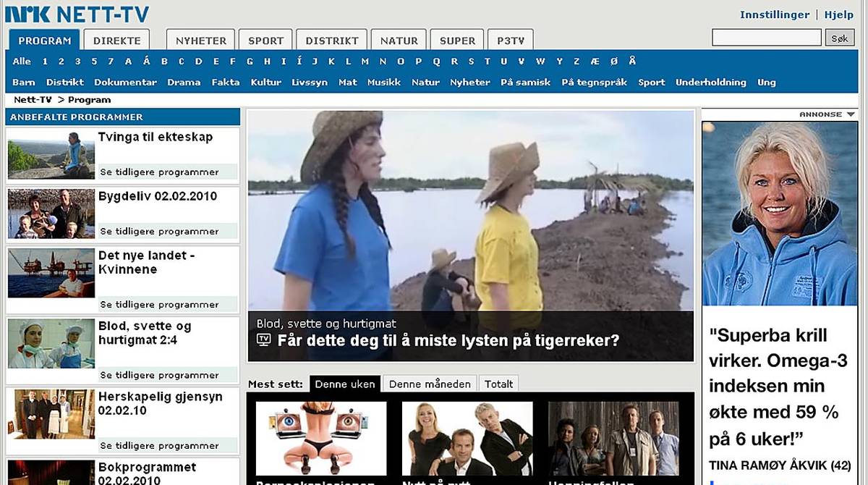The height and width of the screenshot is (485, 868).
Task: Filter programs by letter Å in first position
Action: pos(147,62)
